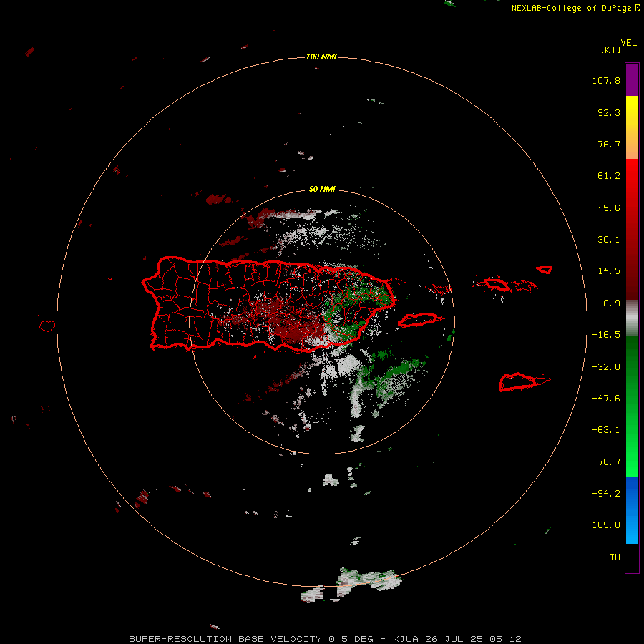The image size is (644, 644).
Task: Click the 45.6 legend value
Action: pos(609,208)
